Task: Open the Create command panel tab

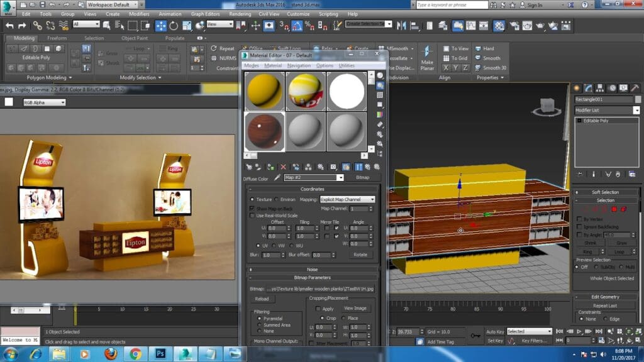Action: (577, 88)
